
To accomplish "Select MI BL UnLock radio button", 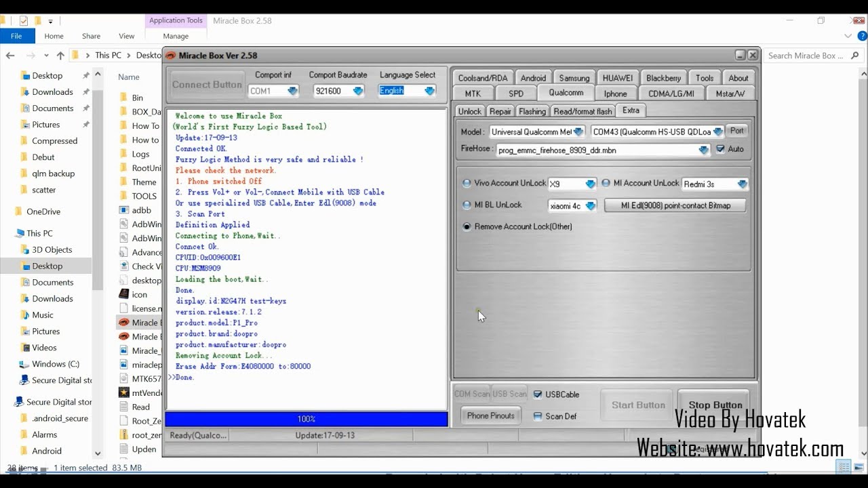I will (x=467, y=205).
